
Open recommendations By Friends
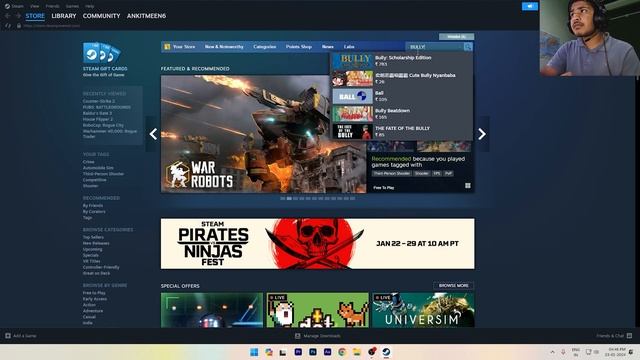pyautogui.click(x=93, y=206)
